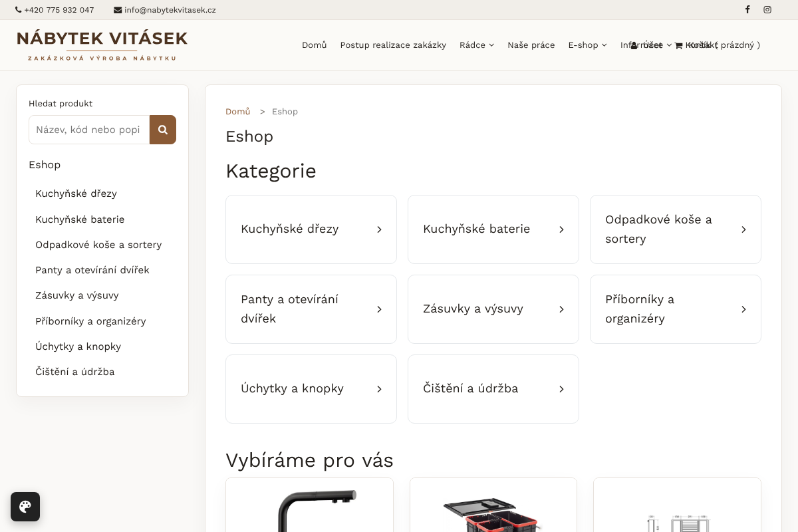The width and height of the screenshot is (798, 532).
Task: Open the Odpadkové koše a sortery card
Action: pyautogui.click(x=676, y=229)
